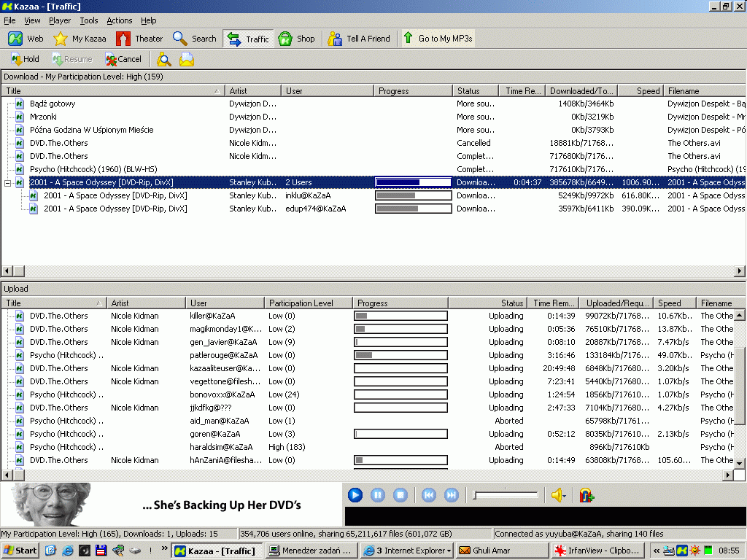Screen dimensions: 747x560
Task: Select the patlerouge@KaZaA upload row
Action: pyautogui.click(x=368, y=355)
